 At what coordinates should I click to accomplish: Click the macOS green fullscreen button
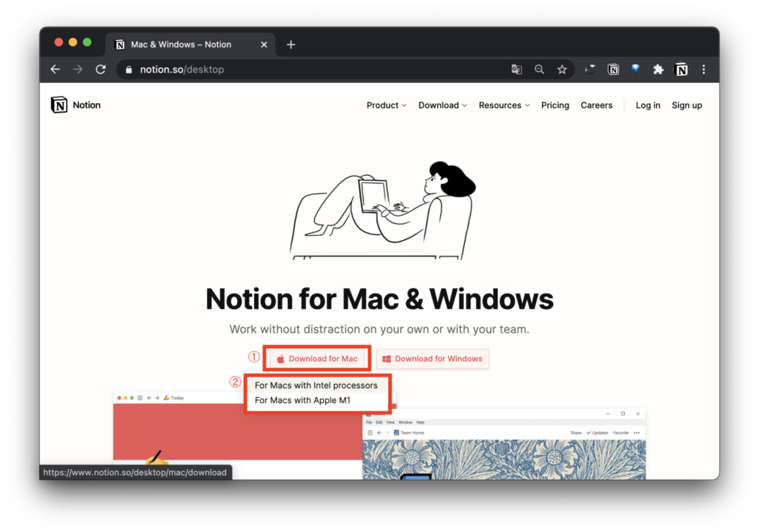87,42
